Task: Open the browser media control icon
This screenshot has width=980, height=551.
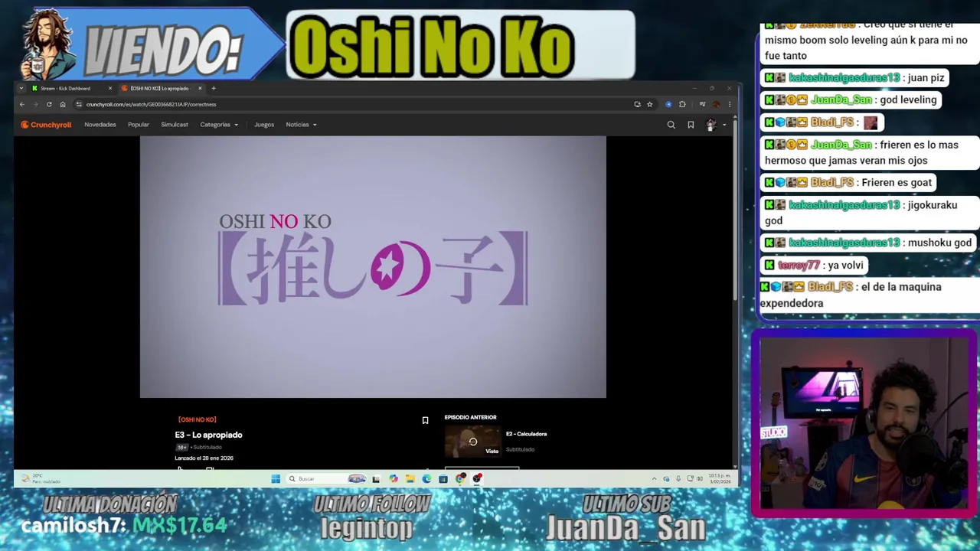Action: coord(702,104)
